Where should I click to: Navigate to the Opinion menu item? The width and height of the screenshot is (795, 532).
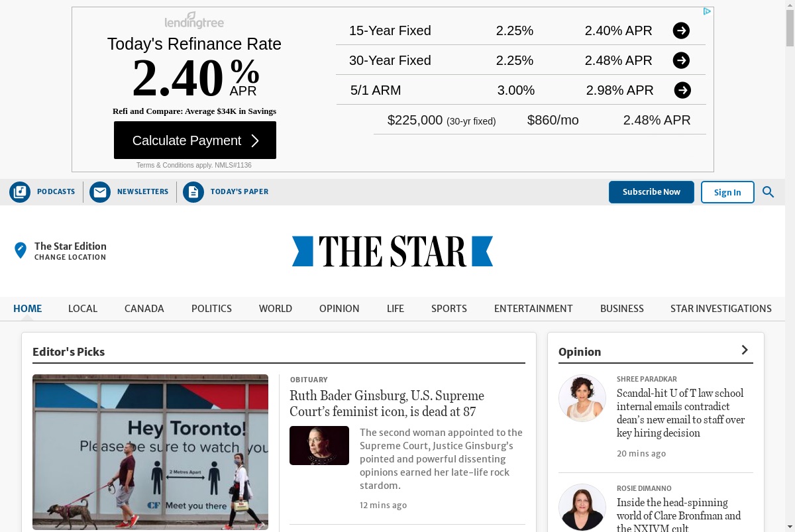(x=339, y=309)
